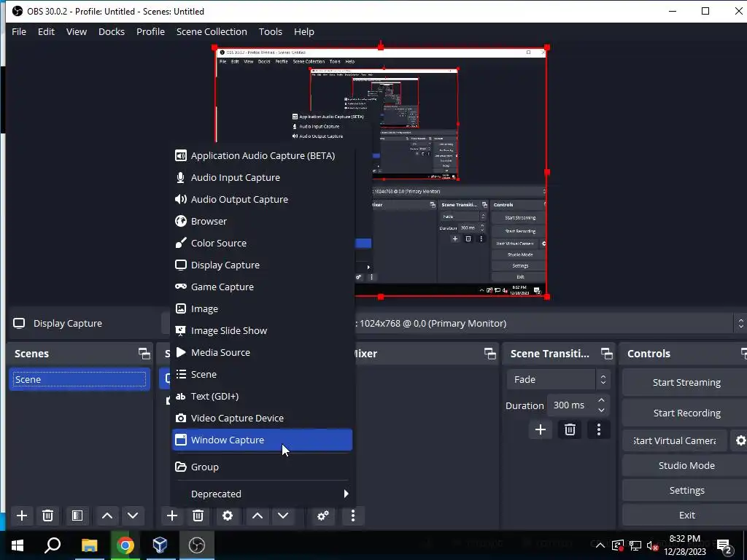This screenshot has width=747, height=560.
Task: Open the Help menu
Action: 304,32
